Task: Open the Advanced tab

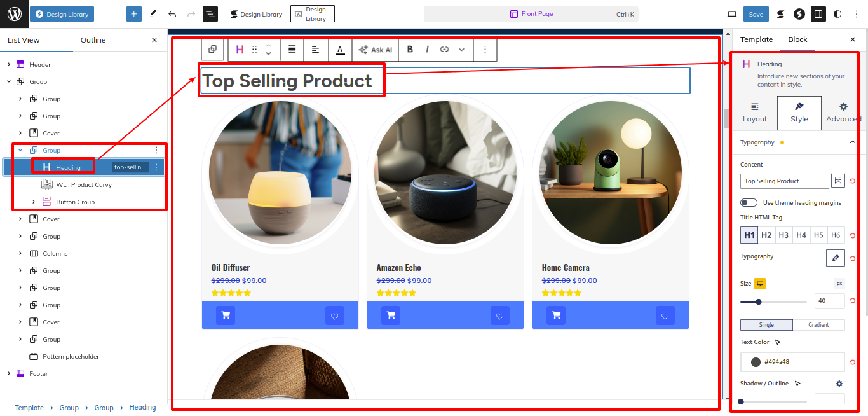Action: tap(843, 113)
